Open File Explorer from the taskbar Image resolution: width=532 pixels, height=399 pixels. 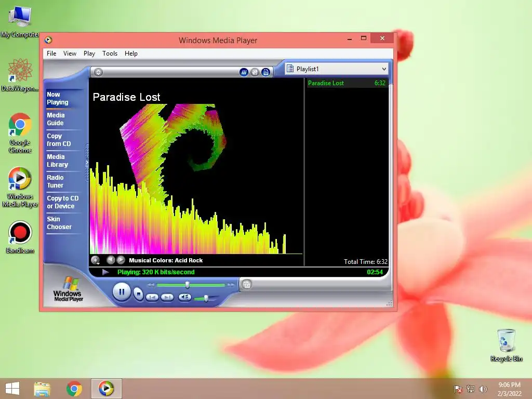(42, 389)
